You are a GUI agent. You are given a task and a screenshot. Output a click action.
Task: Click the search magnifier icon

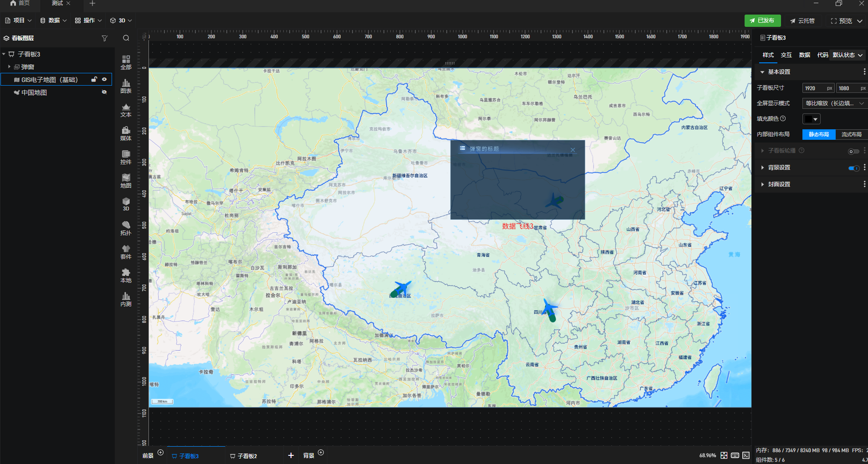click(x=126, y=38)
